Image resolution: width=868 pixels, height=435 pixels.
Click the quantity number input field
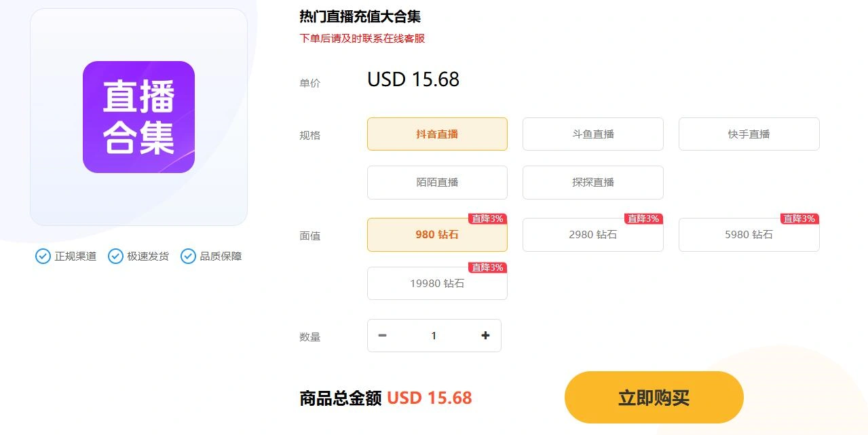click(x=434, y=335)
